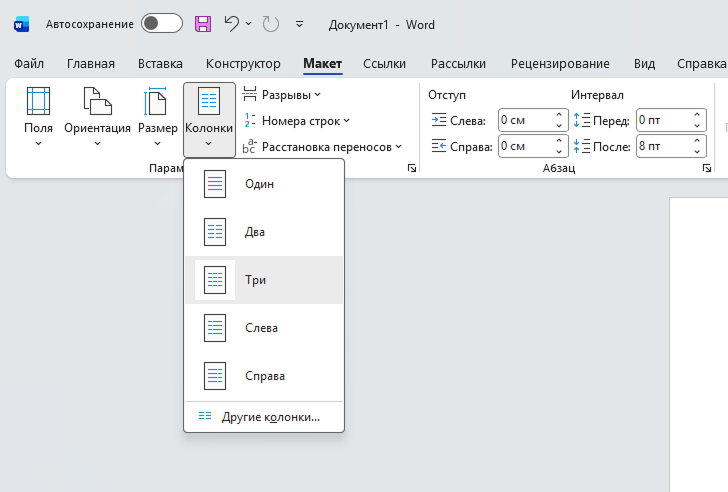Select the Макет tab
The width and height of the screenshot is (728, 492).
323,64
